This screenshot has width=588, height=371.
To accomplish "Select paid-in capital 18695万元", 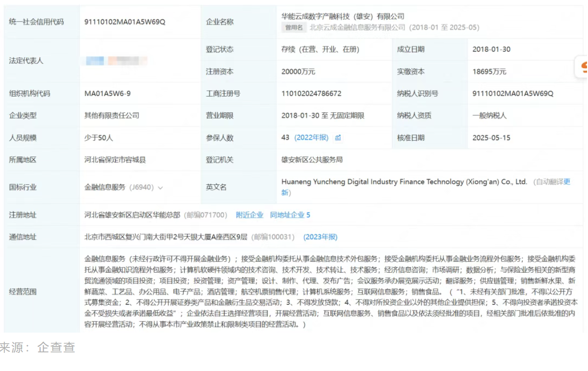I will pyautogui.click(x=489, y=72).
